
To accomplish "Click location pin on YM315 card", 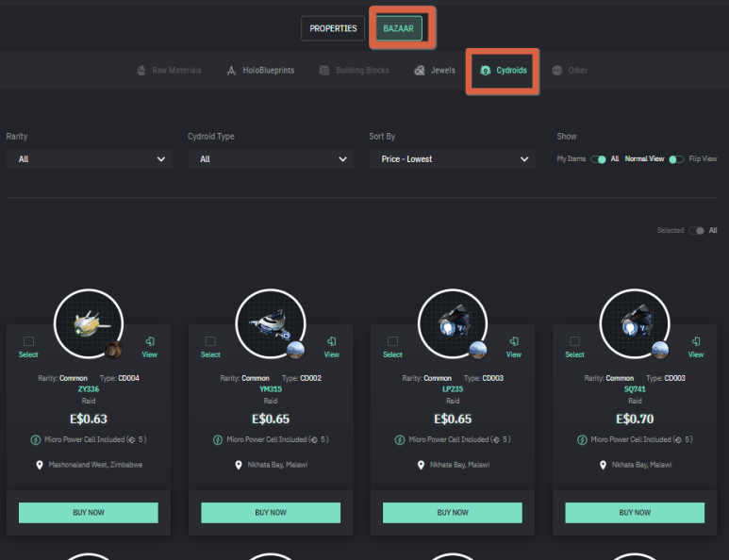I will coord(239,465).
